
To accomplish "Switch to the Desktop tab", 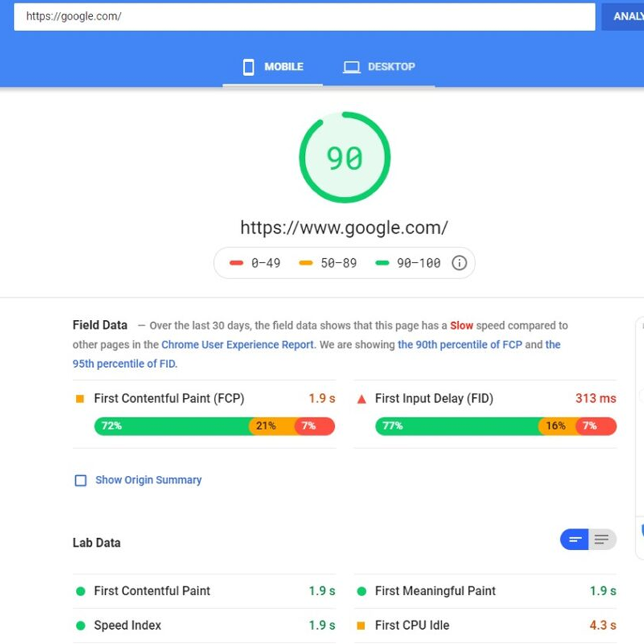I will 379,67.
